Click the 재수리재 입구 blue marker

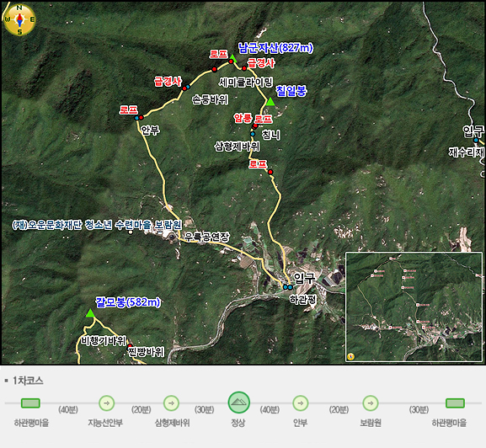476,140
